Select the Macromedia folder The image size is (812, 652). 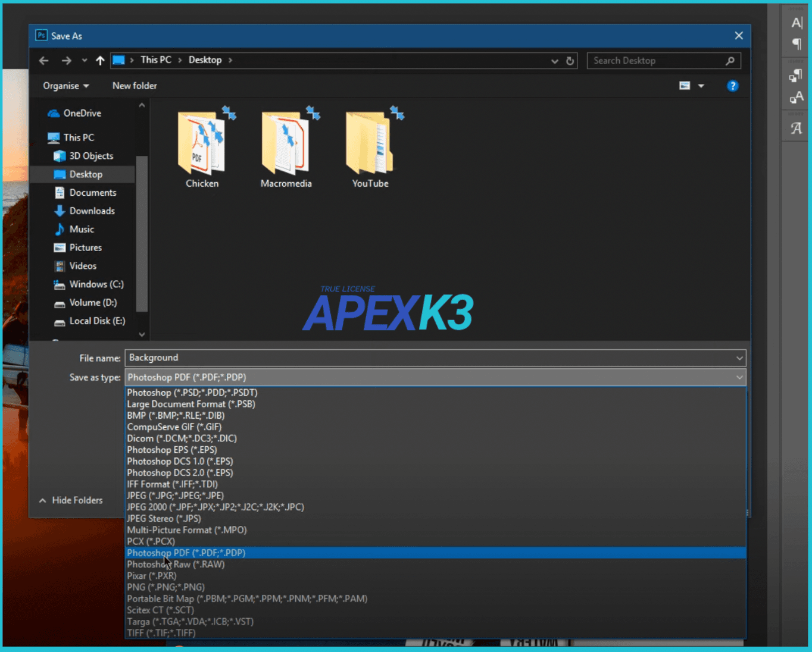tap(286, 148)
